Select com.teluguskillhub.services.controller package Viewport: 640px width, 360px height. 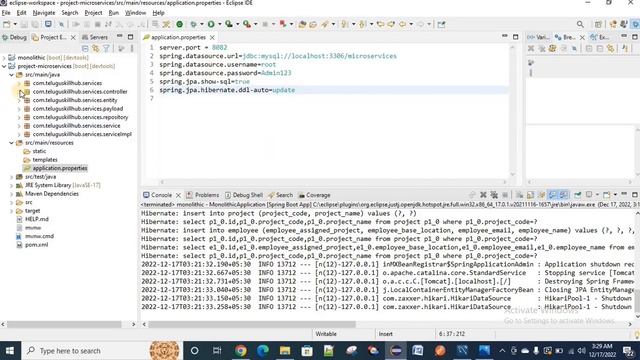(x=80, y=91)
